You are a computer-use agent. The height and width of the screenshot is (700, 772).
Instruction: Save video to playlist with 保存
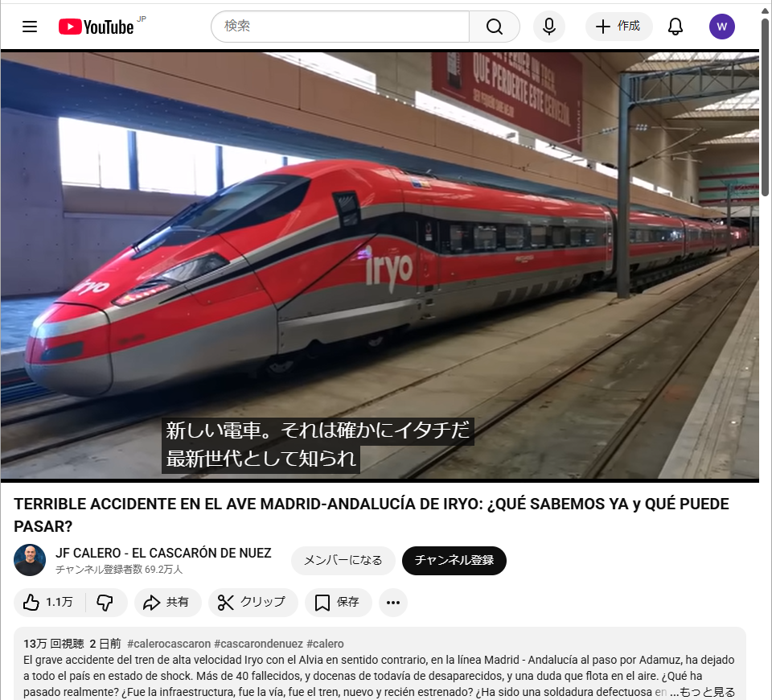pyautogui.click(x=338, y=602)
